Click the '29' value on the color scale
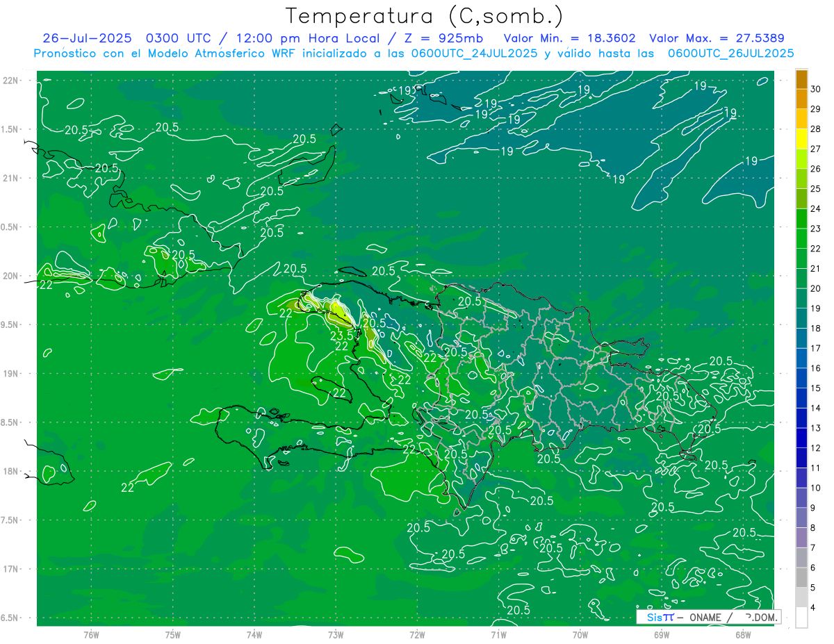The image size is (834, 644). [x=816, y=109]
